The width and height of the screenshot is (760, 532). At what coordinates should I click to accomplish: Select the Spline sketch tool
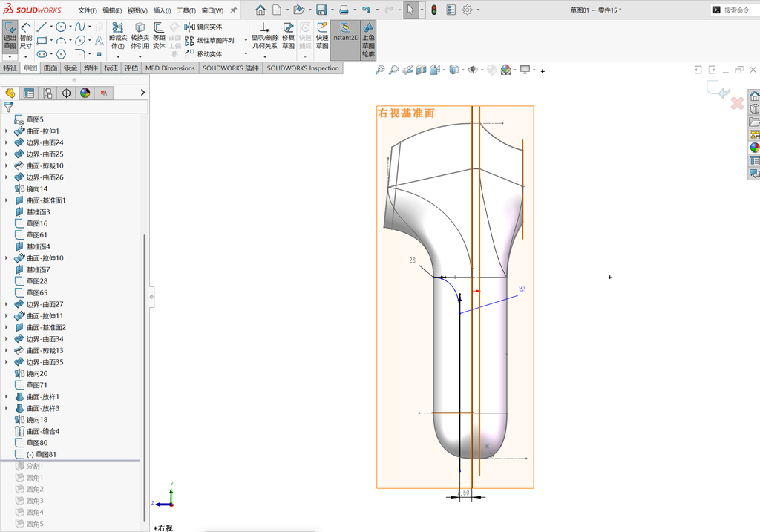80,27
